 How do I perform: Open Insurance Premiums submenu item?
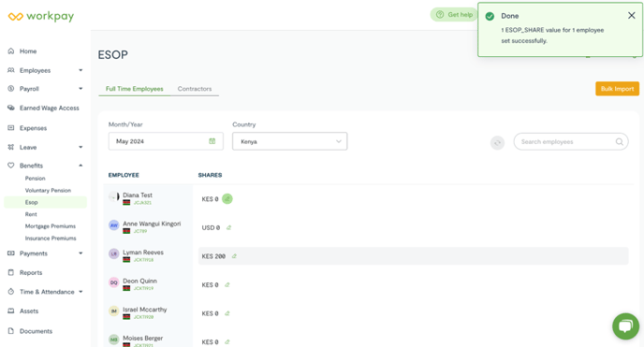click(51, 238)
